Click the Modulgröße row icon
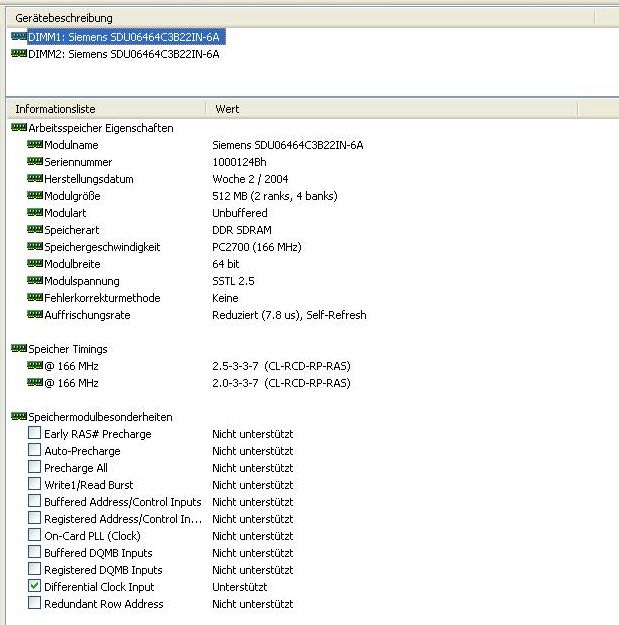This screenshot has height=625, width=619. point(35,195)
